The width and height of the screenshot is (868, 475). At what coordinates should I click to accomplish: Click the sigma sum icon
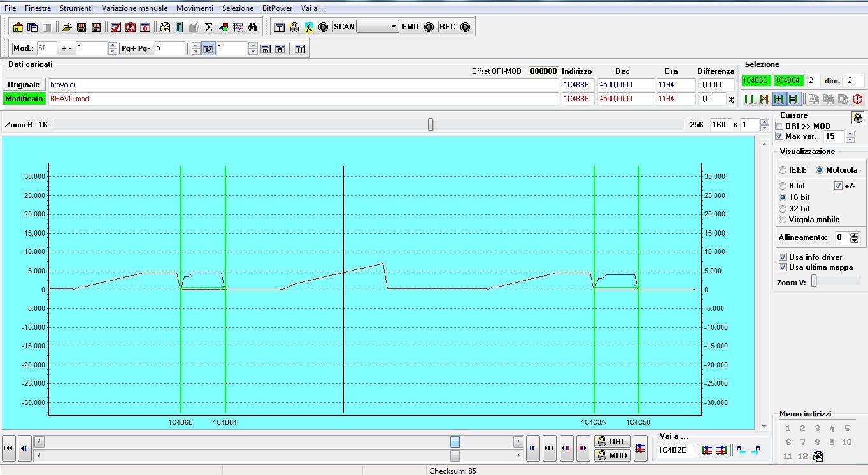208,27
